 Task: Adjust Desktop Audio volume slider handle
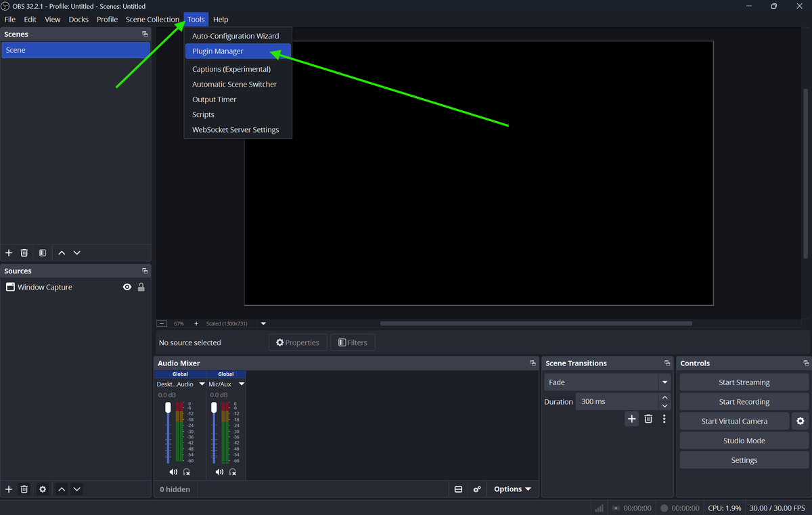pyautogui.click(x=168, y=407)
